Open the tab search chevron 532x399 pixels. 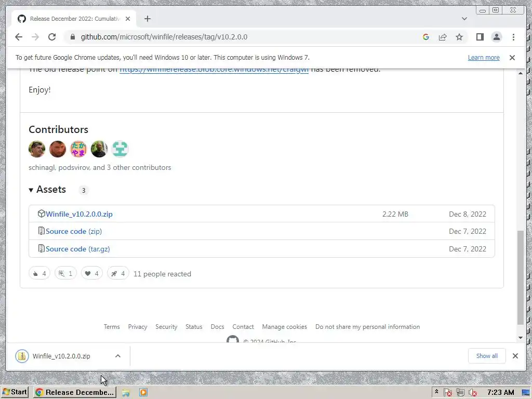coord(464,19)
